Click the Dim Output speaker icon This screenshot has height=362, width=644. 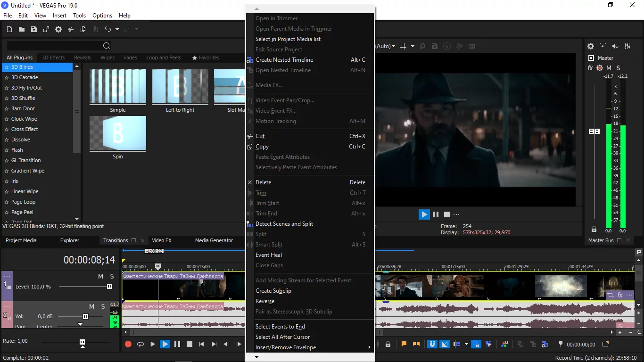point(615,46)
